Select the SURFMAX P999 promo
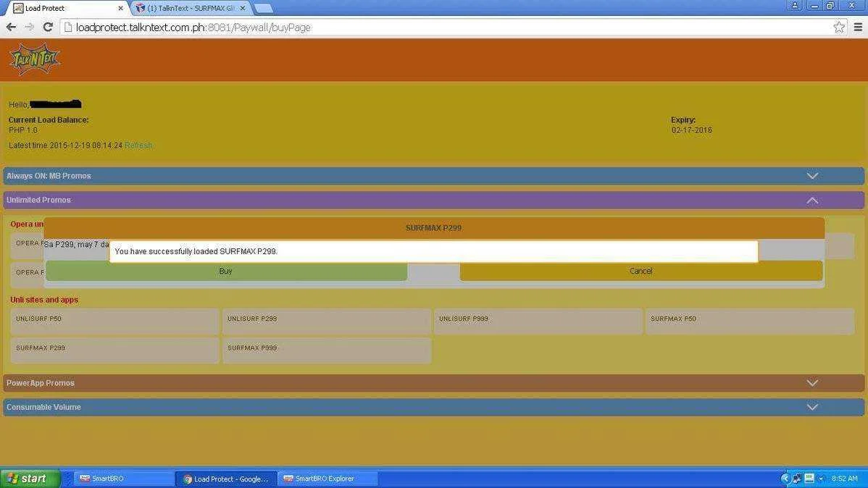The image size is (868, 488). coord(327,350)
